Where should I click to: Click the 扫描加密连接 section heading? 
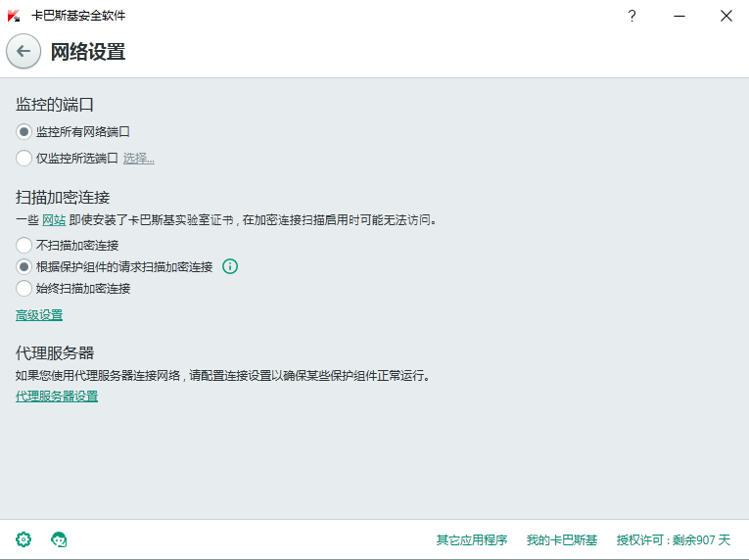coord(63,197)
